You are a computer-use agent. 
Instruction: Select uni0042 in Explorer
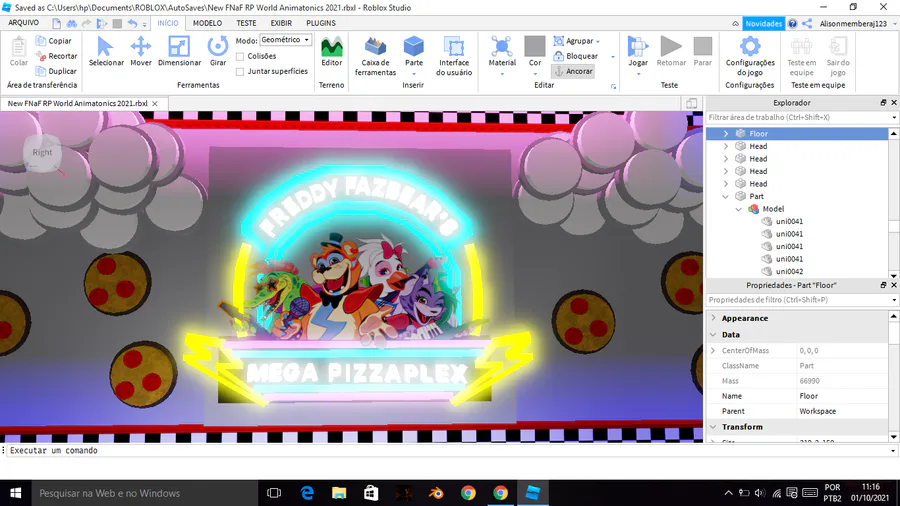pos(789,271)
